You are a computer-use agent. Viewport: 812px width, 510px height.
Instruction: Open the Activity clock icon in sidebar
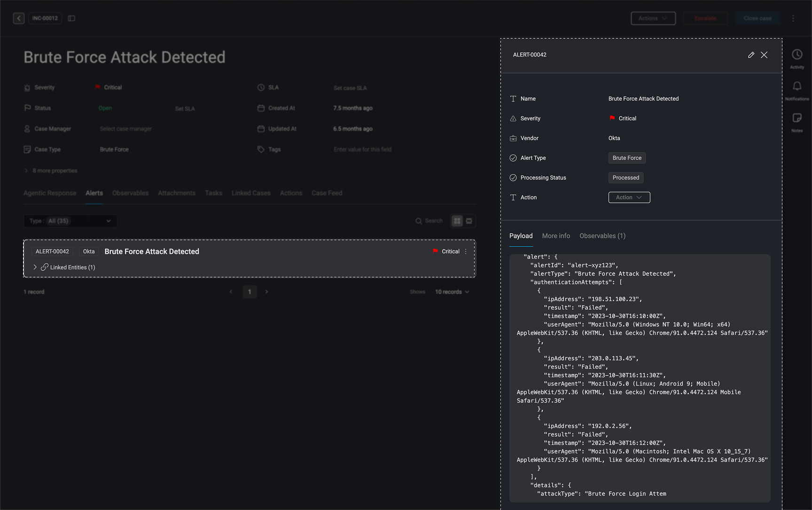797,55
